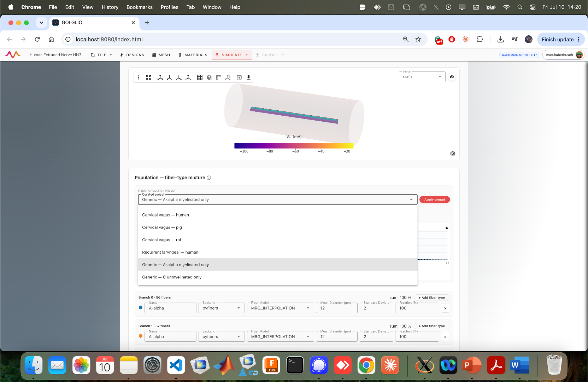Go to the DESIGNS tab
This screenshot has height=382, width=588.
(x=132, y=55)
